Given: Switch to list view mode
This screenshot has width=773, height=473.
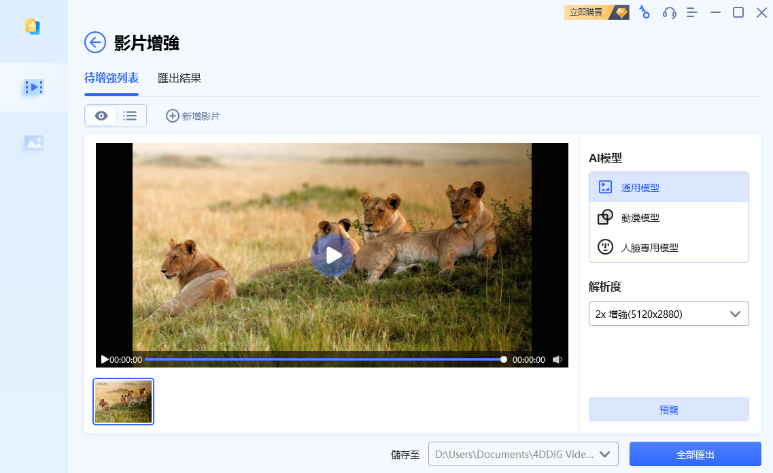Looking at the screenshot, I should [x=130, y=116].
